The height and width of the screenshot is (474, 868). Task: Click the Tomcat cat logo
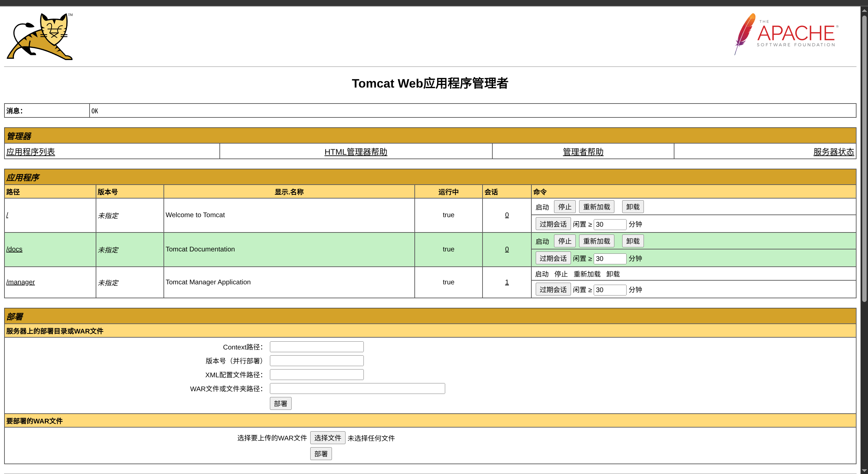coord(40,37)
